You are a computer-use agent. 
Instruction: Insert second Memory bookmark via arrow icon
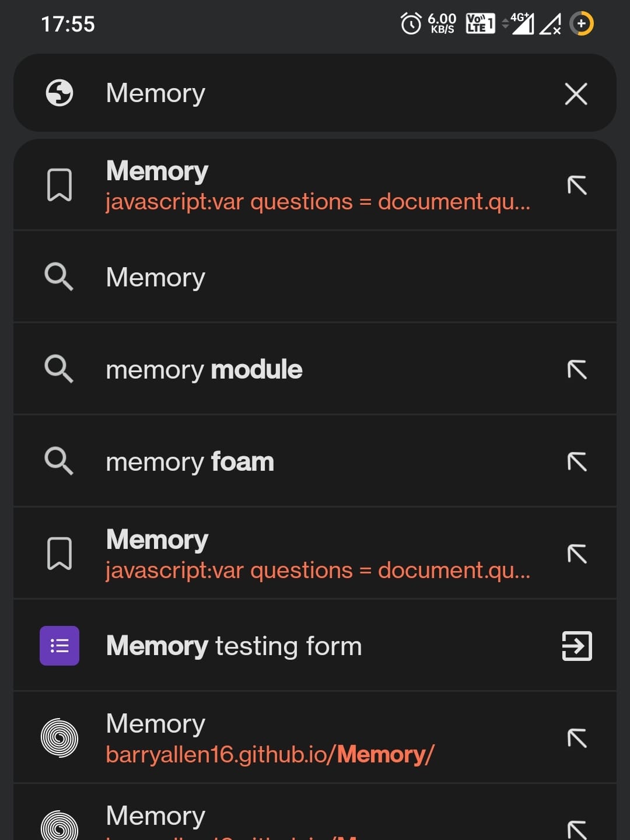(x=576, y=554)
